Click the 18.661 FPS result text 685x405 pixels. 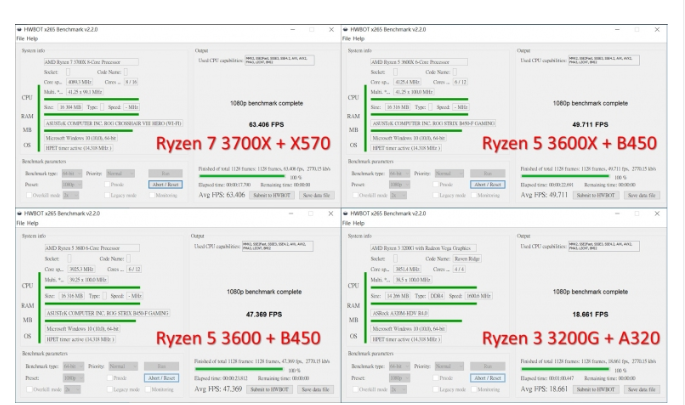(x=590, y=315)
